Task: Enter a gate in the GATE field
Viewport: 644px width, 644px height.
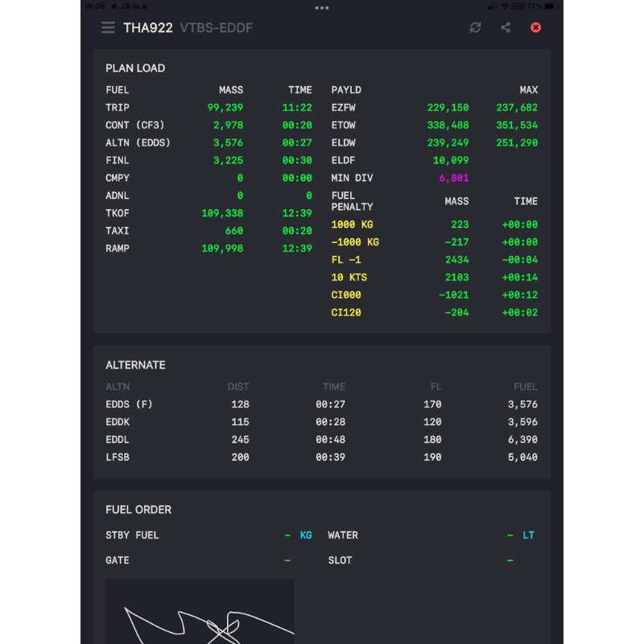Action: click(286, 560)
